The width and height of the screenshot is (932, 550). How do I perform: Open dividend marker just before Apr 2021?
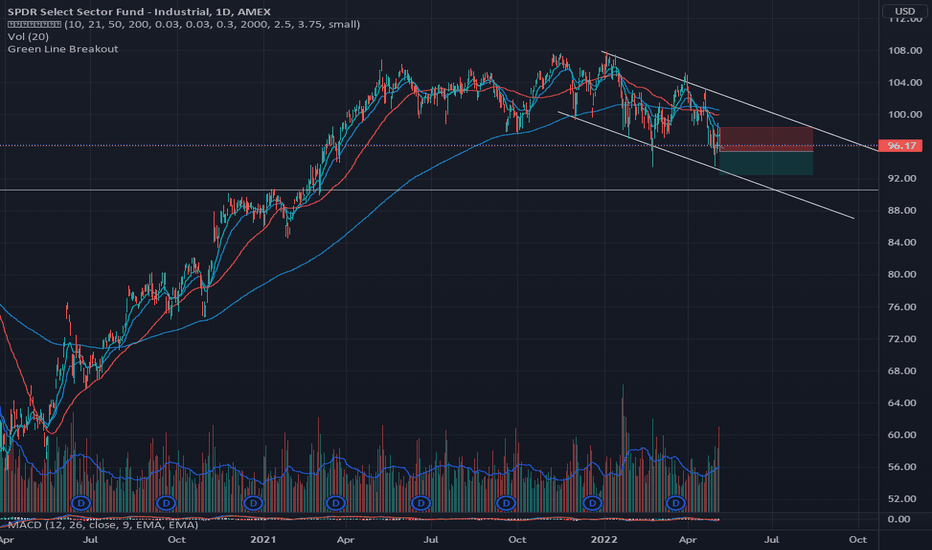click(x=336, y=503)
